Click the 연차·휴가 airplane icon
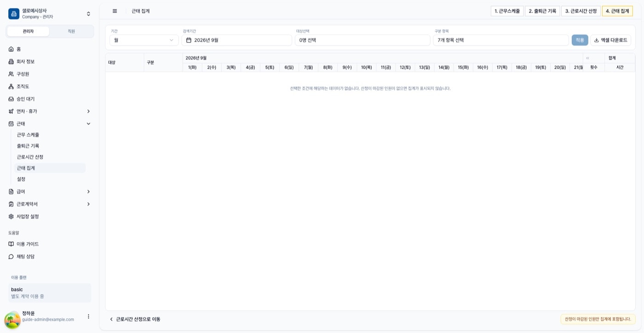This screenshot has height=333, width=644. point(11,111)
